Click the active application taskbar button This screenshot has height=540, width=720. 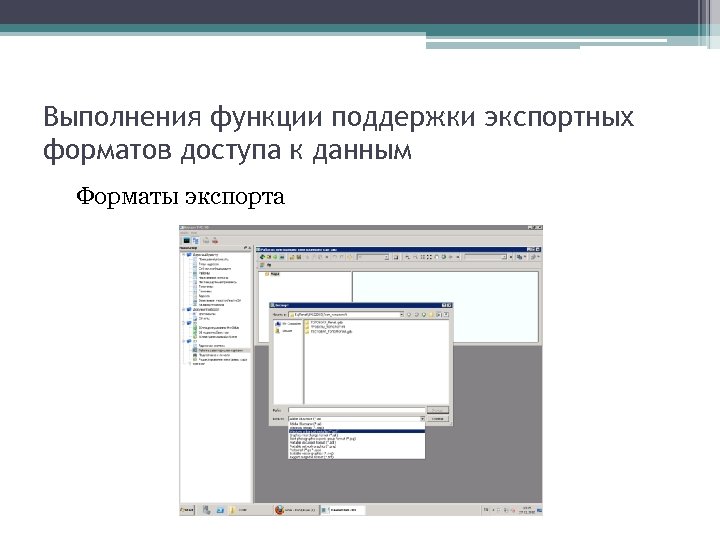[343, 510]
